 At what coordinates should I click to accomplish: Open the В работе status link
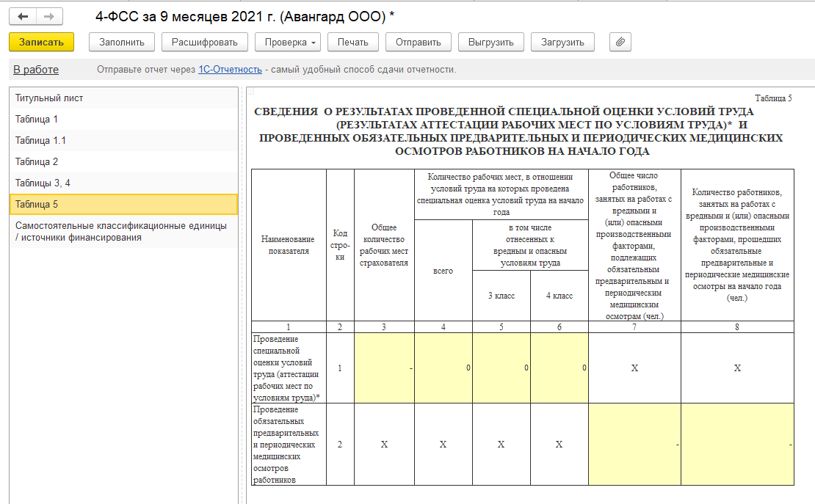tap(36, 70)
